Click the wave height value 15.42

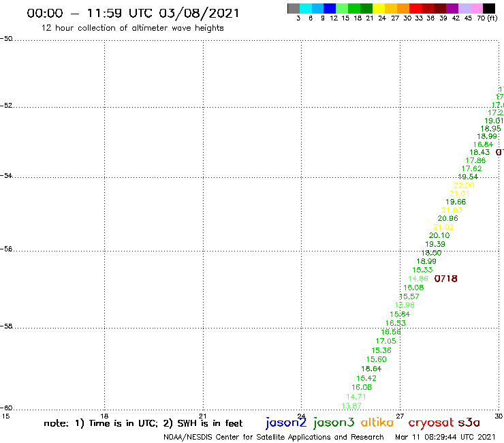tap(366, 378)
